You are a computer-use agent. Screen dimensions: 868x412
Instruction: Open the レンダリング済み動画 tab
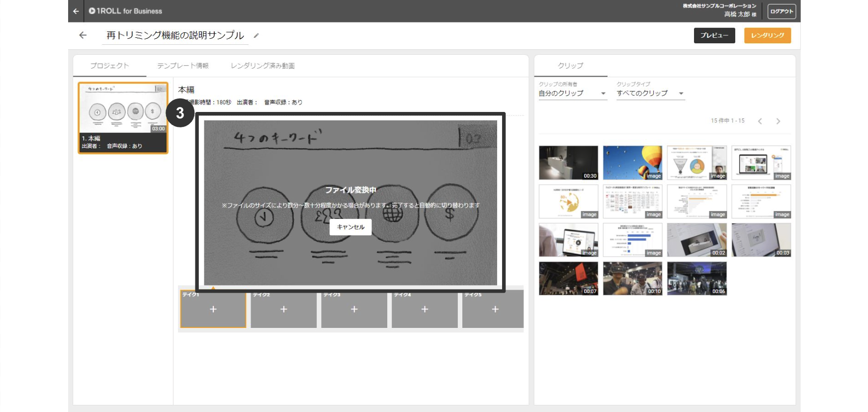(x=262, y=66)
